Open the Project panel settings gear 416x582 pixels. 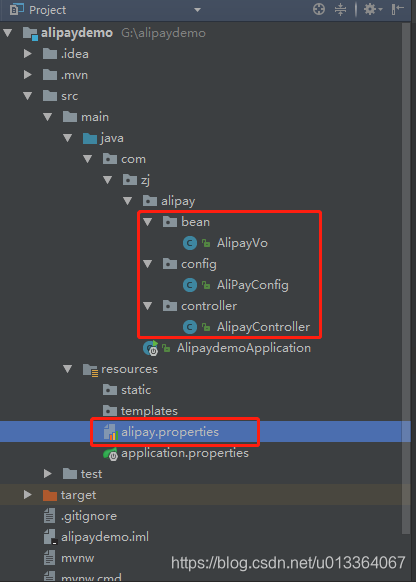coord(372,9)
